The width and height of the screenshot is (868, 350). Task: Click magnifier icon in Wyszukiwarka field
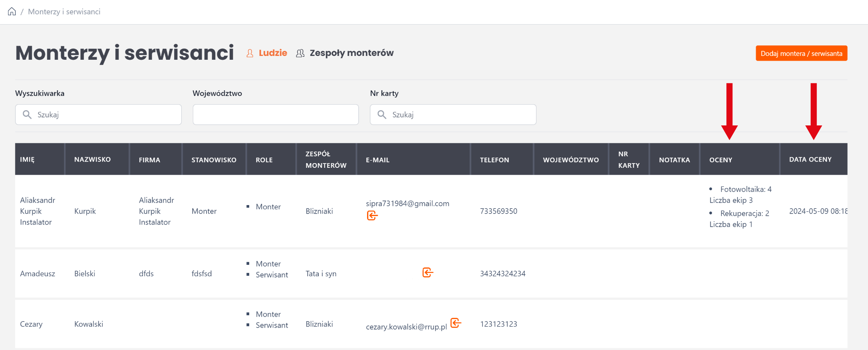(27, 114)
